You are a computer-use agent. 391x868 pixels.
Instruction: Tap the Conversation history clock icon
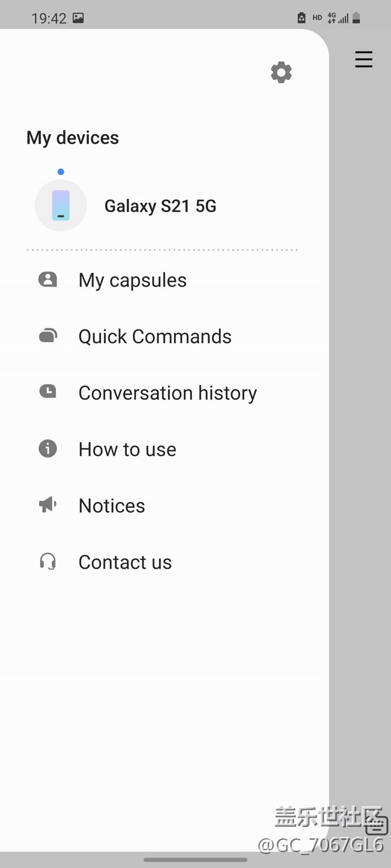(48, 392)
